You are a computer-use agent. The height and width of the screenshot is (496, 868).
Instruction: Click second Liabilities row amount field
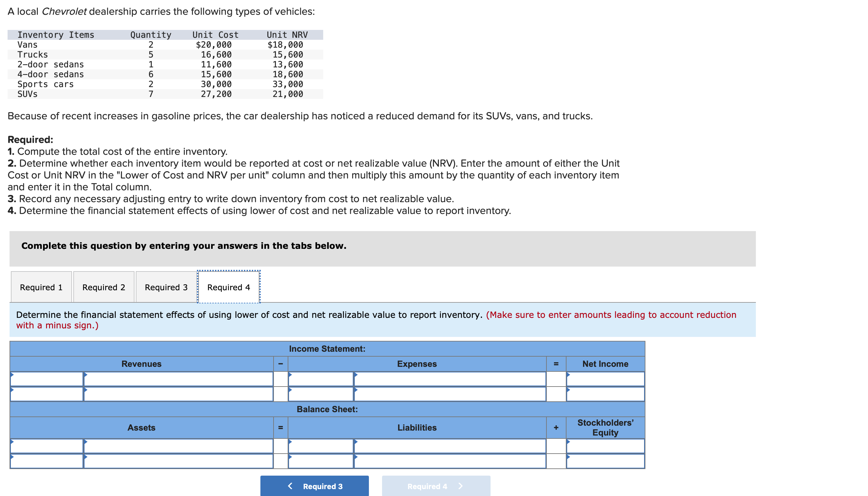pos(450,461)
